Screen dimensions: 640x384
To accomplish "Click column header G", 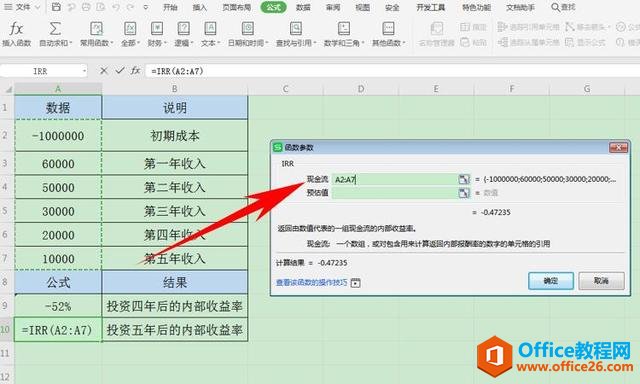I will click(x=587, y=89).
